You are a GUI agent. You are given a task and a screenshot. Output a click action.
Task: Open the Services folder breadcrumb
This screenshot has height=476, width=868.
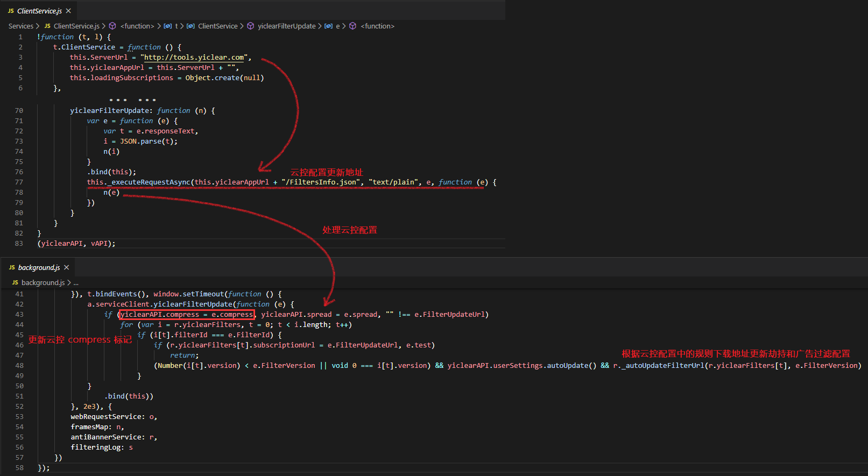click(21, 26)
